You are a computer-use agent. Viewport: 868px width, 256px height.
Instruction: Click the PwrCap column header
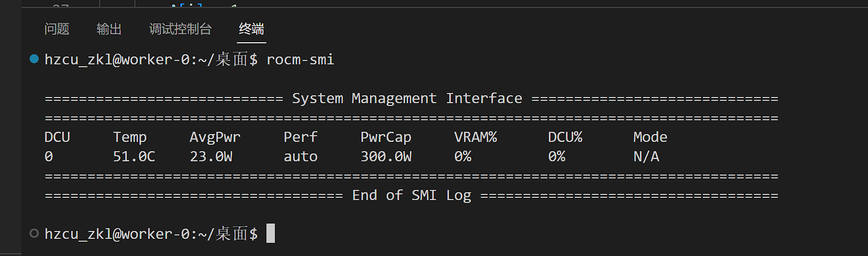[386, 137]
